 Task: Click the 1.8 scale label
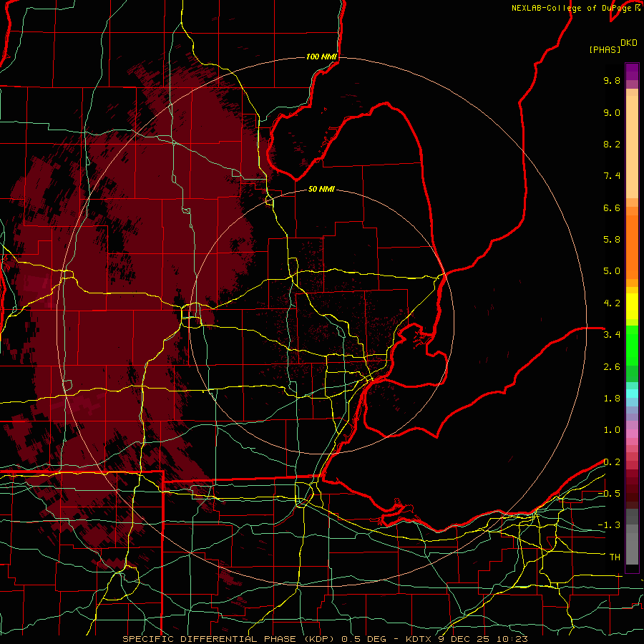(x=612, y=399)
